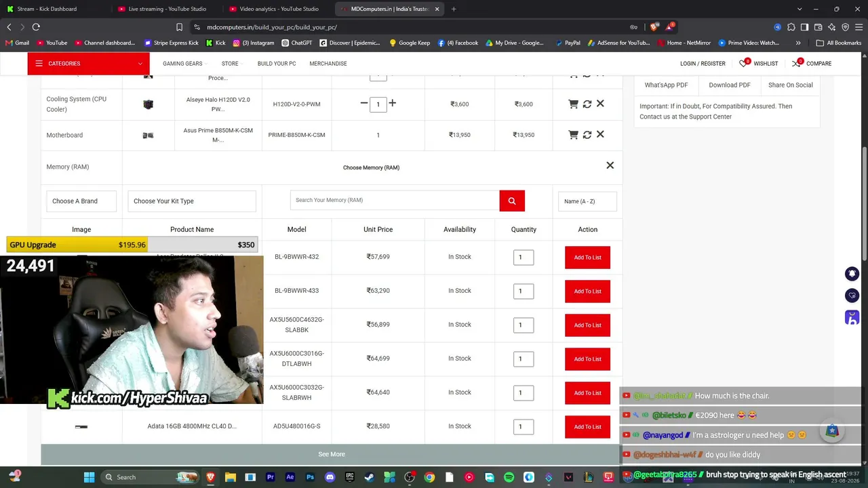868x488 pixels.
Task: Open Discord from the taskbar
Action: (x=330, y=477)
